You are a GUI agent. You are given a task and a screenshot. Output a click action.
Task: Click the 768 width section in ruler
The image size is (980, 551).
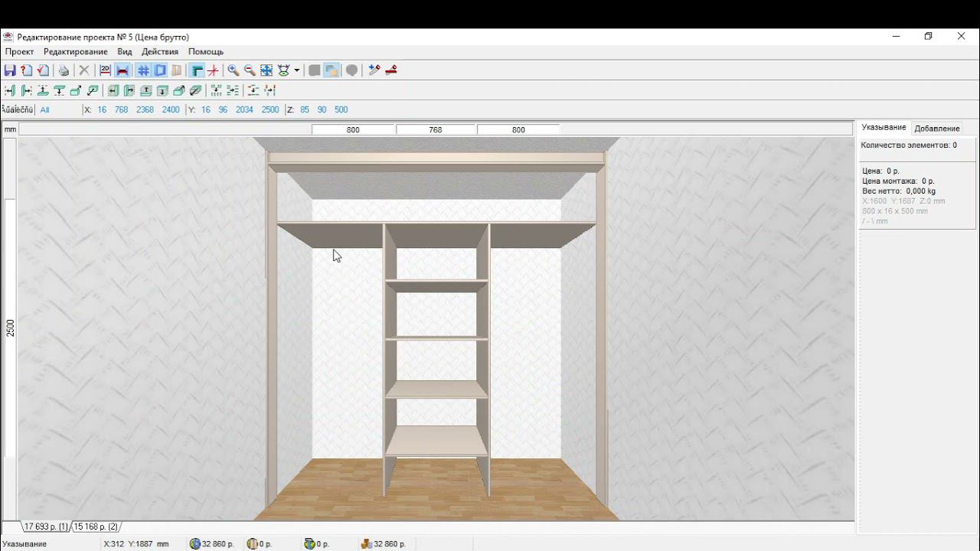point(436,129)
